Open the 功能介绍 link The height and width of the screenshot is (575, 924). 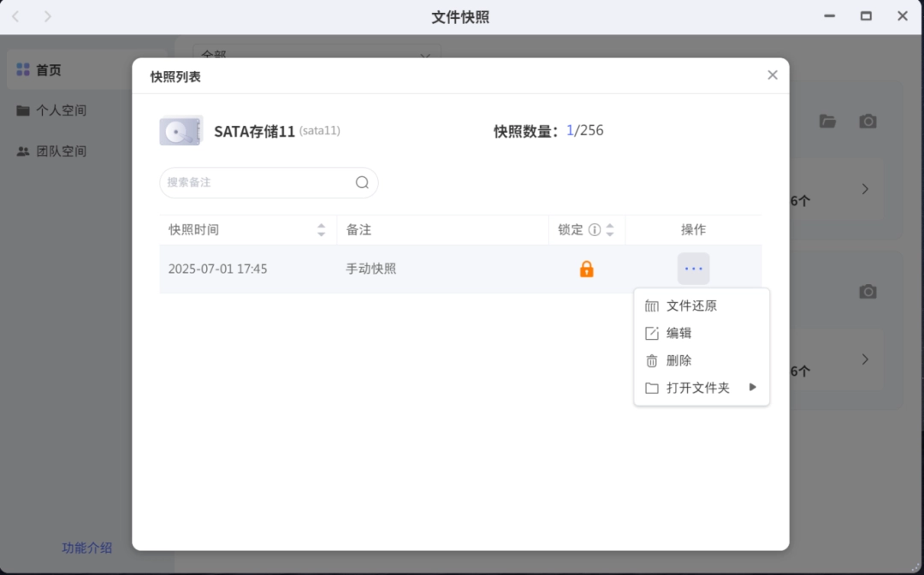point(86,548)
